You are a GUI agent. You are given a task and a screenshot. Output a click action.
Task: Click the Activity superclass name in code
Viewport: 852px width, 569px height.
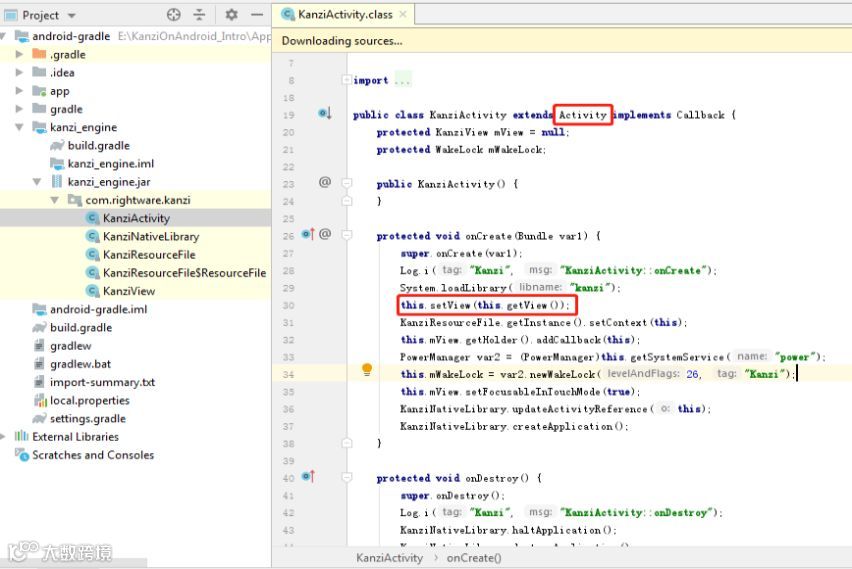coord(582,115)
